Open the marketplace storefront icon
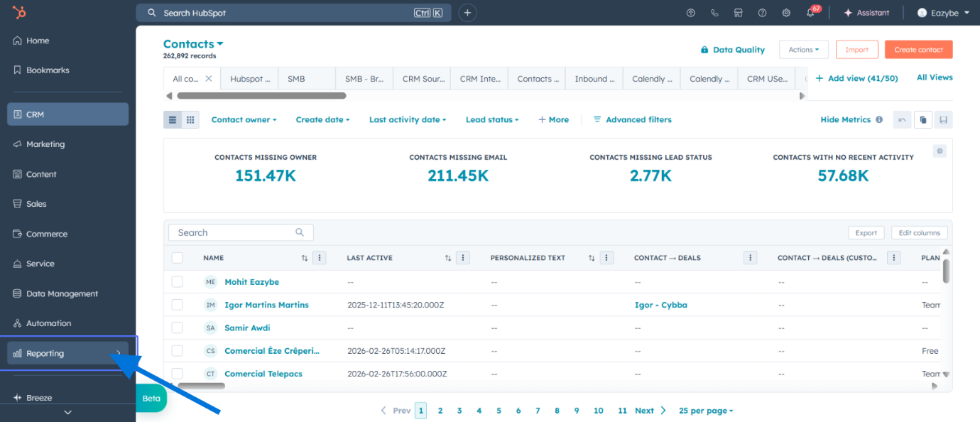Screen dimensions: 980x422 coord(739,13)
